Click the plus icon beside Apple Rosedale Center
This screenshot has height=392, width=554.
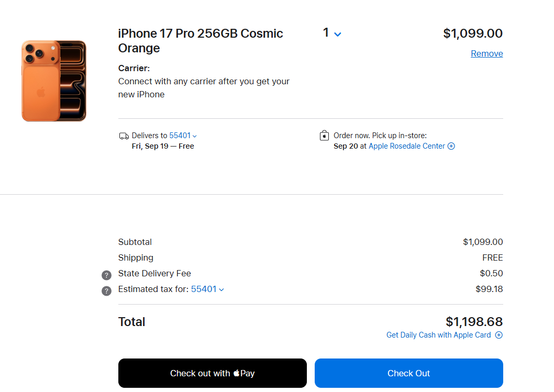pos(451,146)
